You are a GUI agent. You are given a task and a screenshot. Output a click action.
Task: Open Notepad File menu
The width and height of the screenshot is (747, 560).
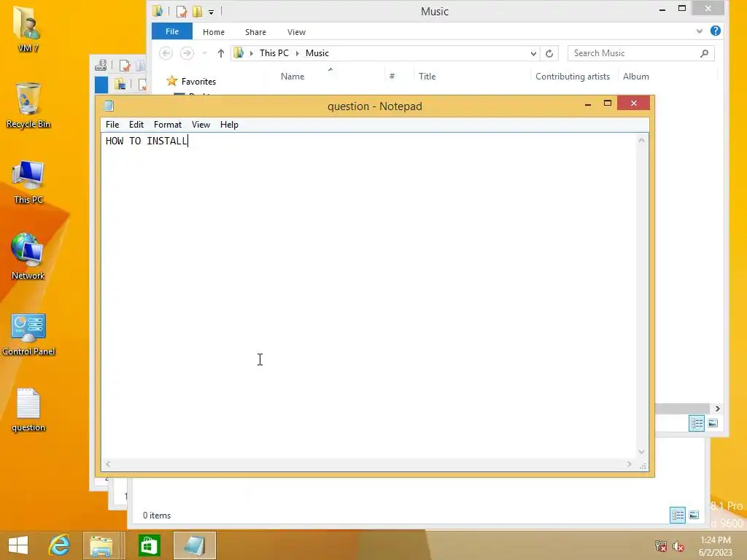pyautogui.click(x=112, y=124)
